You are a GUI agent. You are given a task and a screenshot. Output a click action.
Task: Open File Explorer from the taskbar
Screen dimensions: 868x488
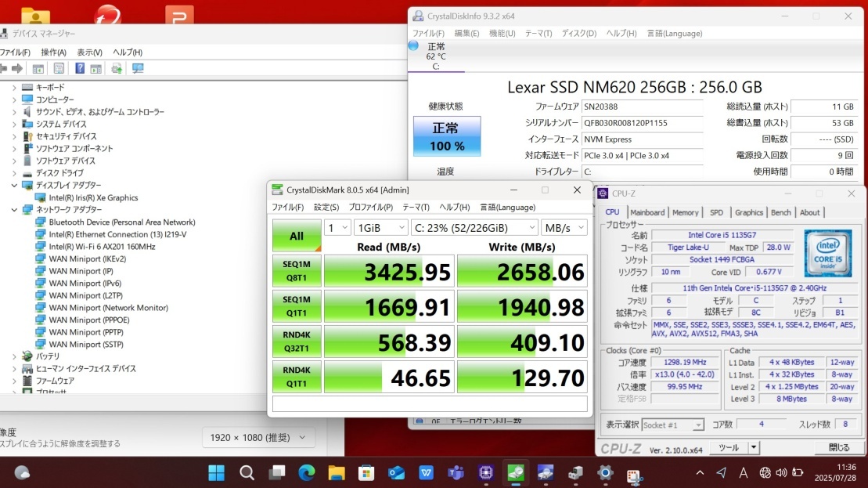(x=336, y=472)
